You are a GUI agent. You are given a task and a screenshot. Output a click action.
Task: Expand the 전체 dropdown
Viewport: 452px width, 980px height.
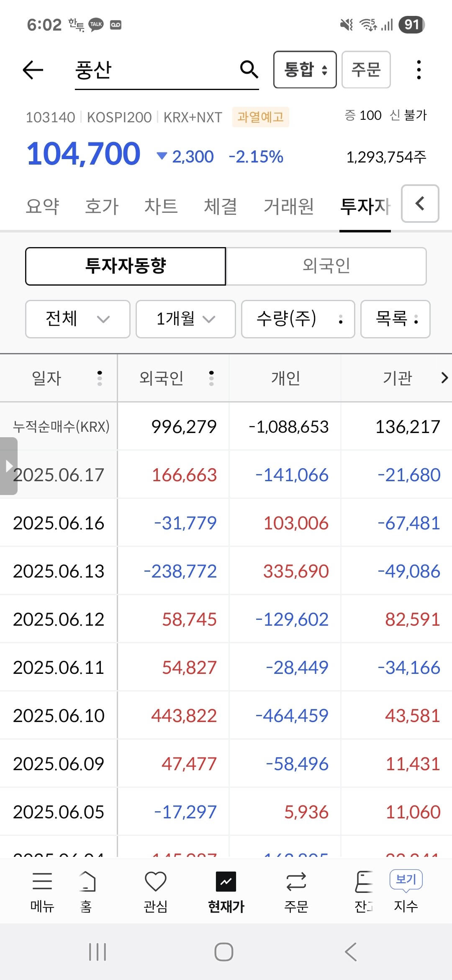coord(78,319)
